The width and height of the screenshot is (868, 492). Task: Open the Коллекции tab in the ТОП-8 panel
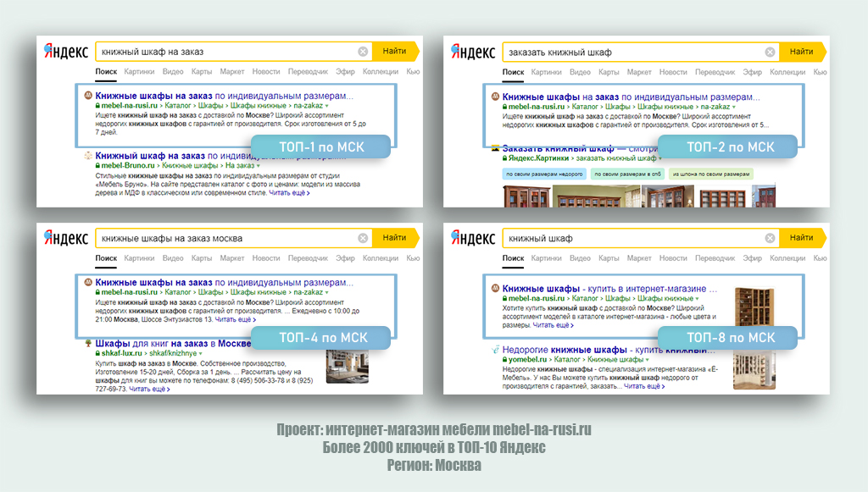[787, 258]
